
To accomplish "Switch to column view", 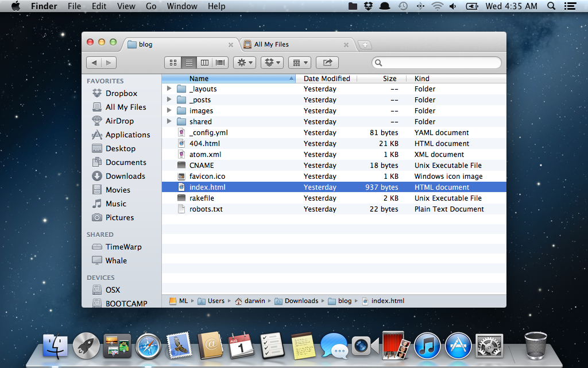I will coord(205,62).
